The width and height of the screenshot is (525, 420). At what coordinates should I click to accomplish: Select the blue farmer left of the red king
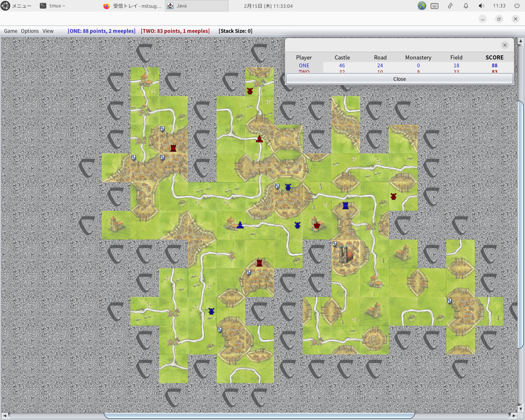(297, 225)
